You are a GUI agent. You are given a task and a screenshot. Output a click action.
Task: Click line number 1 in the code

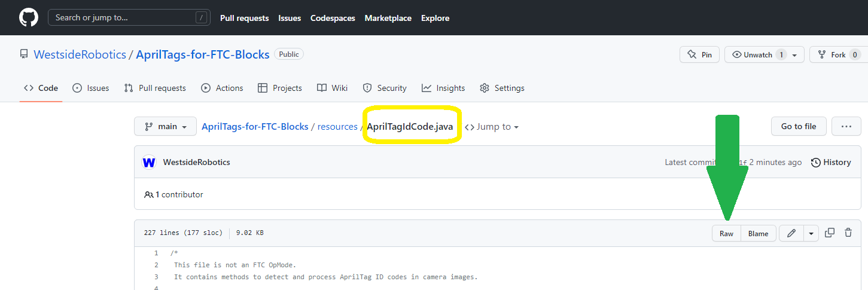pos(156,253)
